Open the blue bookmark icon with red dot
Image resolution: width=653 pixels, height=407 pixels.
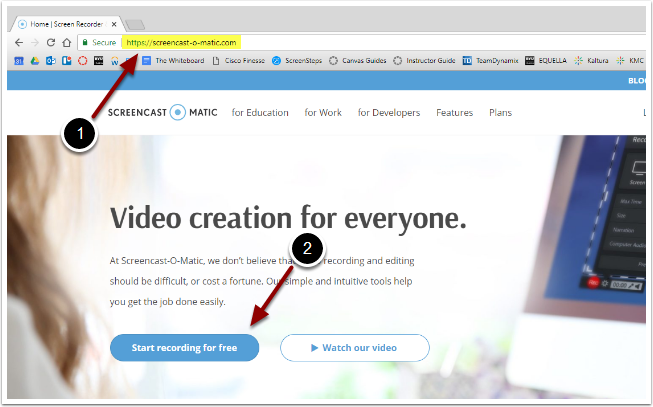[x=67, y=61]
